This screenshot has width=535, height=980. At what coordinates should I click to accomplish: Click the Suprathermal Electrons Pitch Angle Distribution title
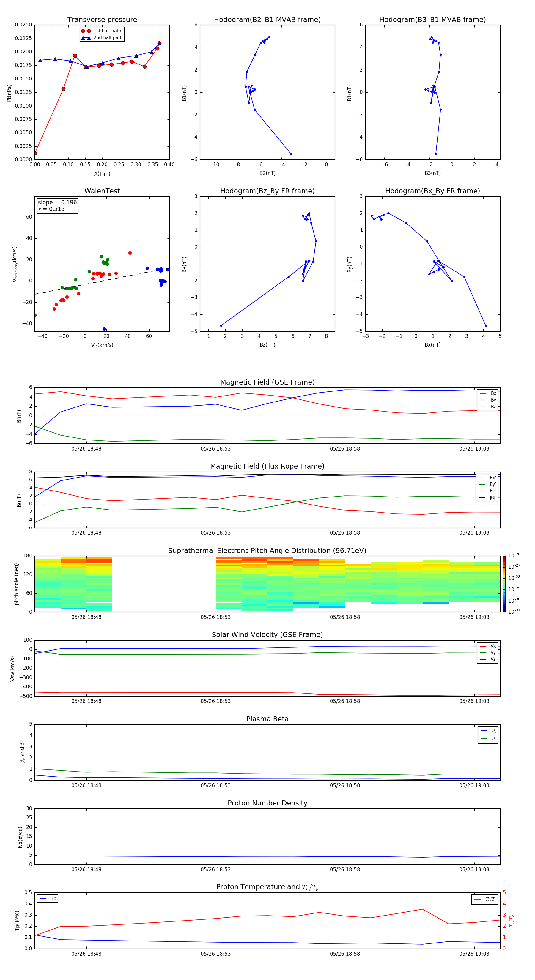click(267, 551)
